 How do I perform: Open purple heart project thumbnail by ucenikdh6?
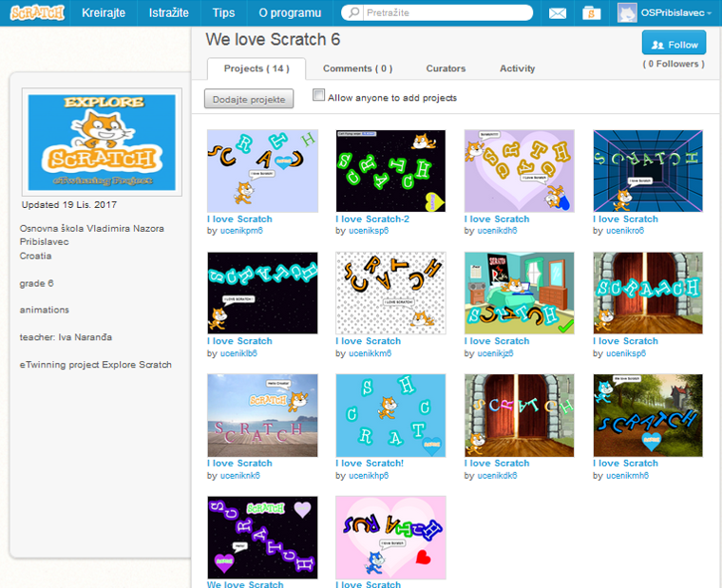tap(519, 171)
